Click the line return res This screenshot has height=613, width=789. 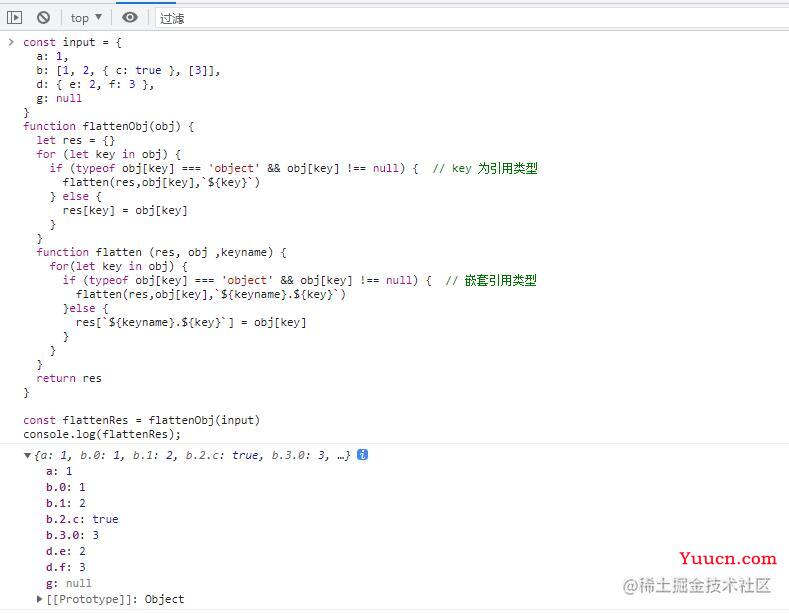click(69, 378)
